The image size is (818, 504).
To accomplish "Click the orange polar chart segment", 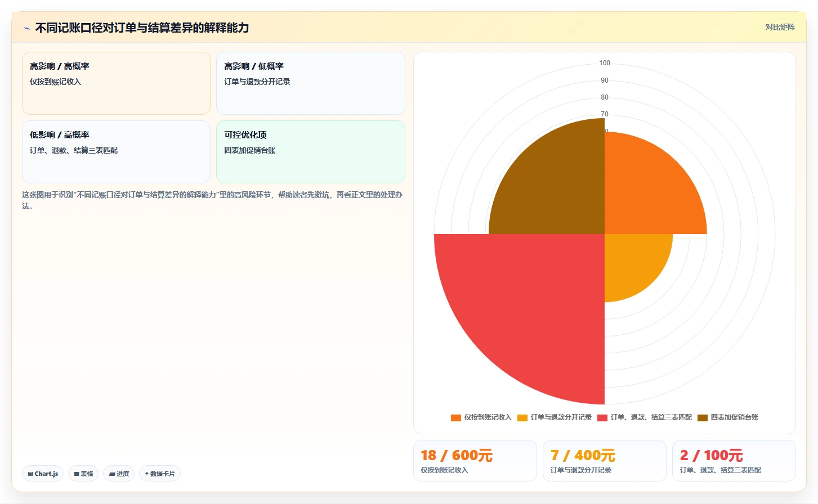I will [x=647, y=191].
